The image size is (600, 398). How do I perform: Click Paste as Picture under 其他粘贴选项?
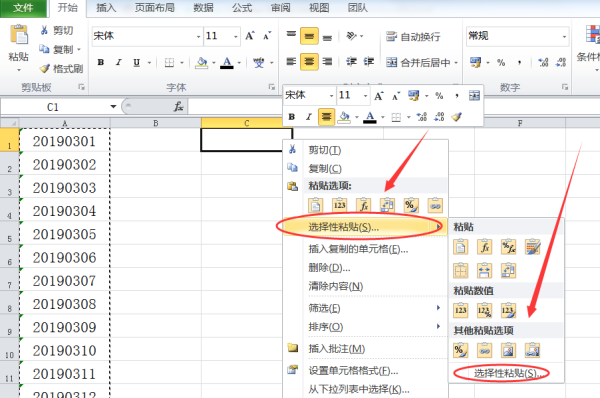pos(509,350)
